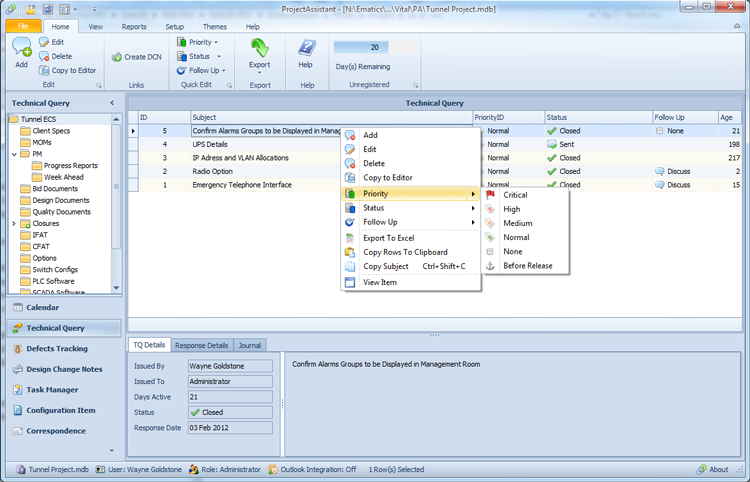Set priority to High in the submenu
This screenshot has height=482, width=750.
pos(525,209)
